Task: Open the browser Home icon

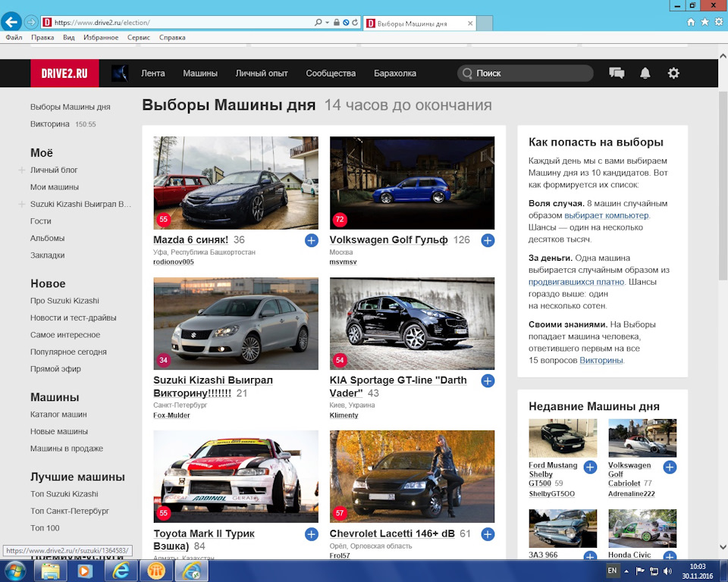Action: point(691,22)
